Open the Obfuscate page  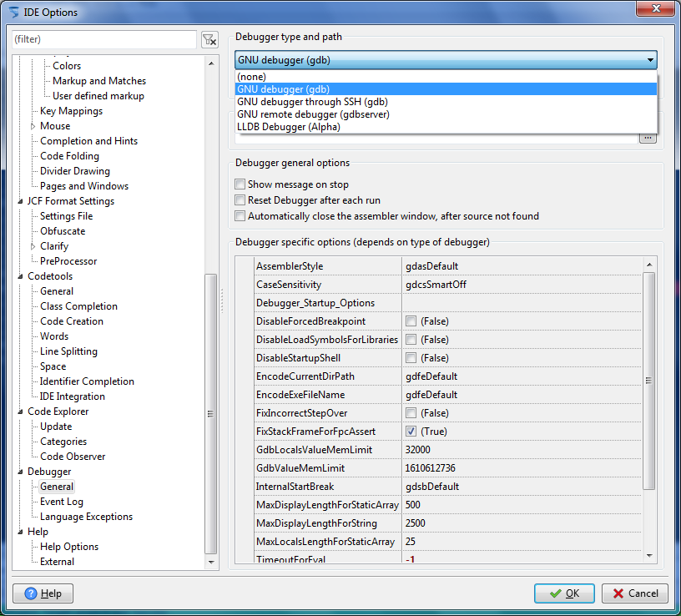click(x=63, y=231)
